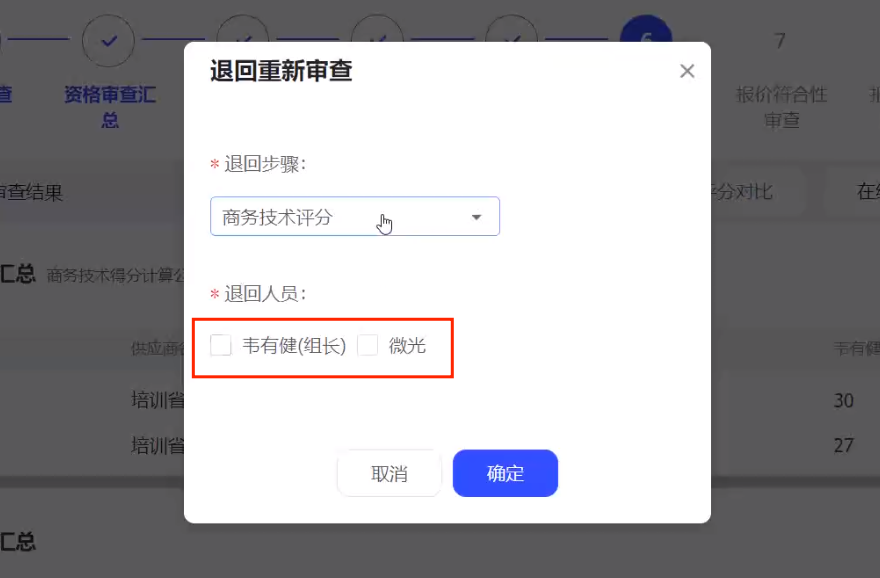Click the 报价符合性审查 step label
Image resolution: width=880 pixels, height=578 pixels.
(781, 107)
